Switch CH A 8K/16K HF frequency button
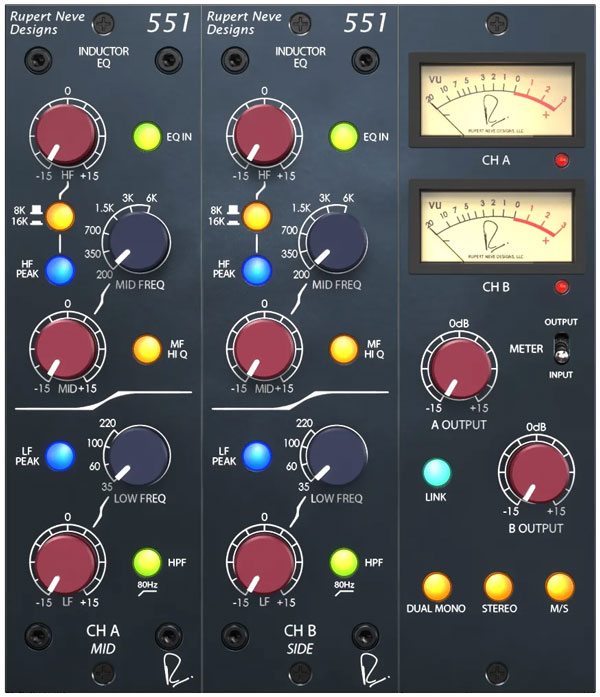The image size is (600, 697). [60, 216]
